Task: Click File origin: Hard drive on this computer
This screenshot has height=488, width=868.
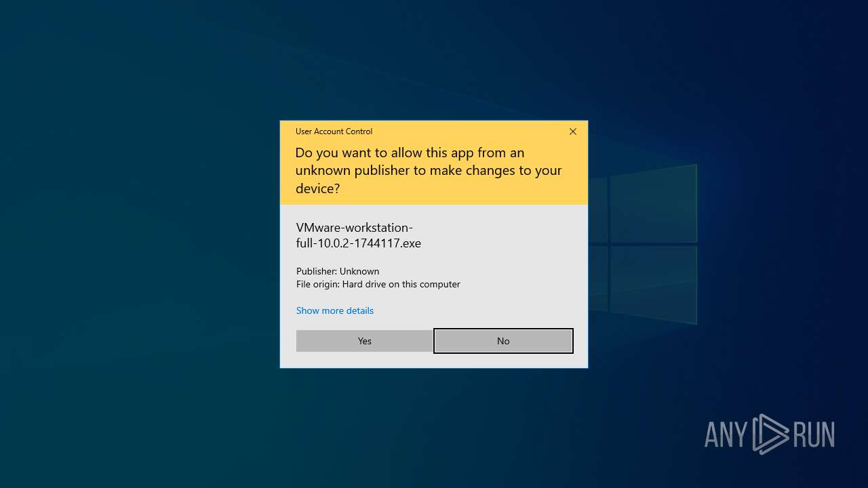Action: 378,284
